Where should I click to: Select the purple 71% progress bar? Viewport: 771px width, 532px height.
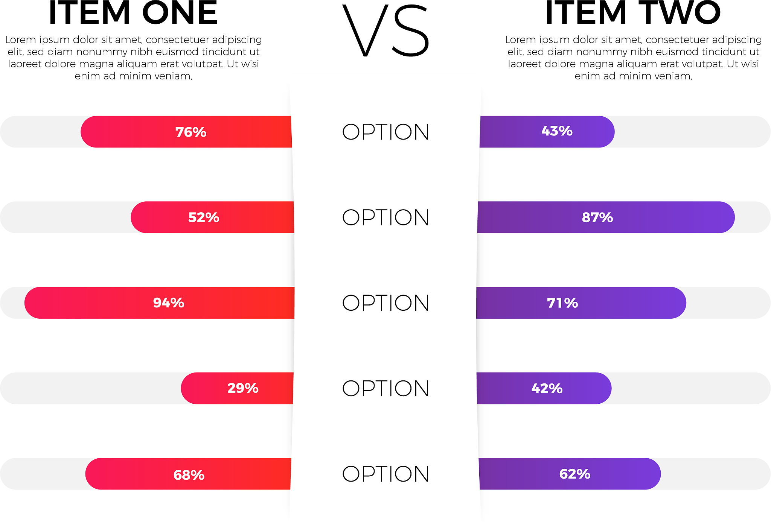pos(581,303)
